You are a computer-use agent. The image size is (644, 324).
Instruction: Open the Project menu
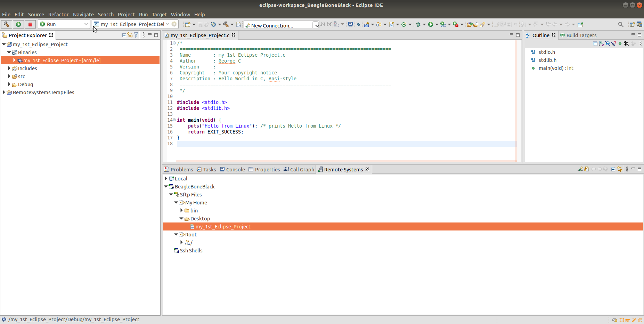click(126, 15)
